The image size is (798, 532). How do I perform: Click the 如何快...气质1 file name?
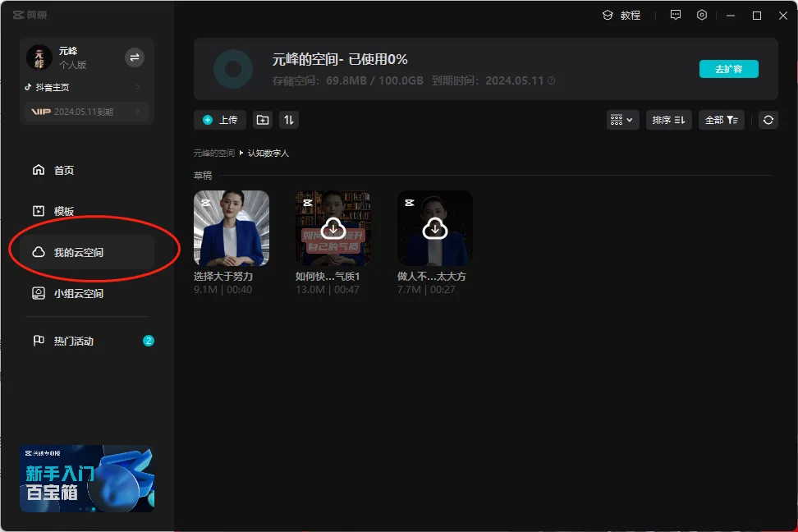(x=328, y=276)
